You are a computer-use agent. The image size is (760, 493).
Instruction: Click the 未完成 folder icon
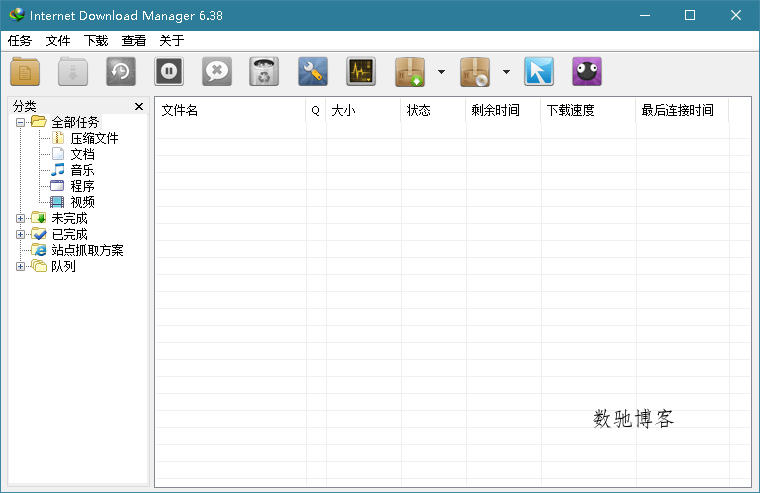(x=39, y=218)
